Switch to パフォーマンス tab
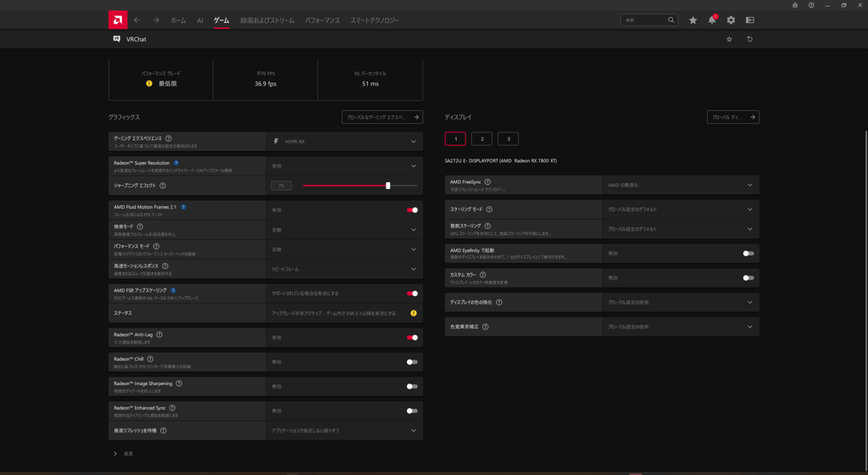868x475 pixels. (x=322, y=20)
